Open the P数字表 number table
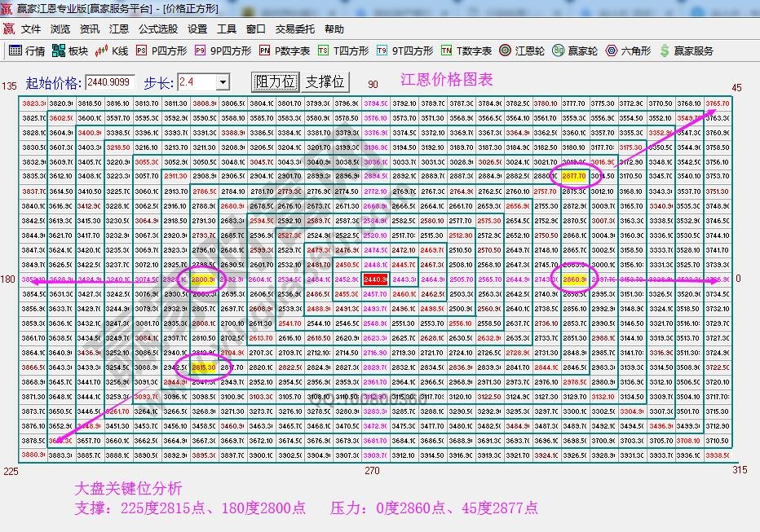 (285, 51)
